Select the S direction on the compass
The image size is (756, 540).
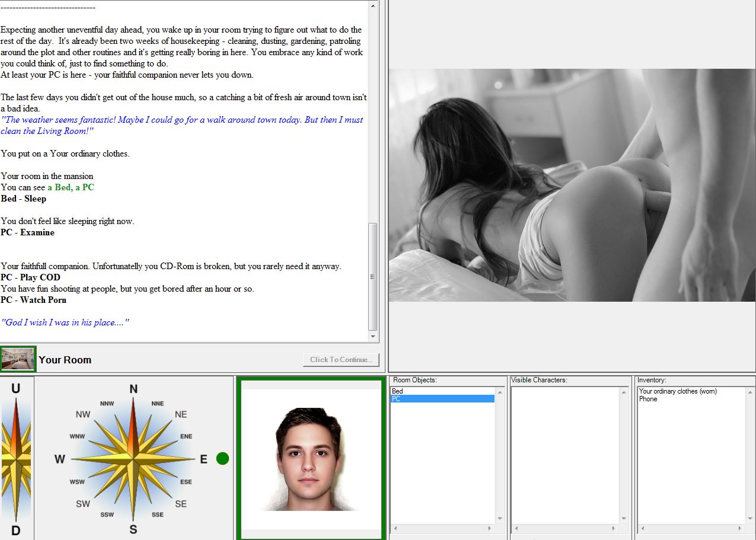(133, 529)
